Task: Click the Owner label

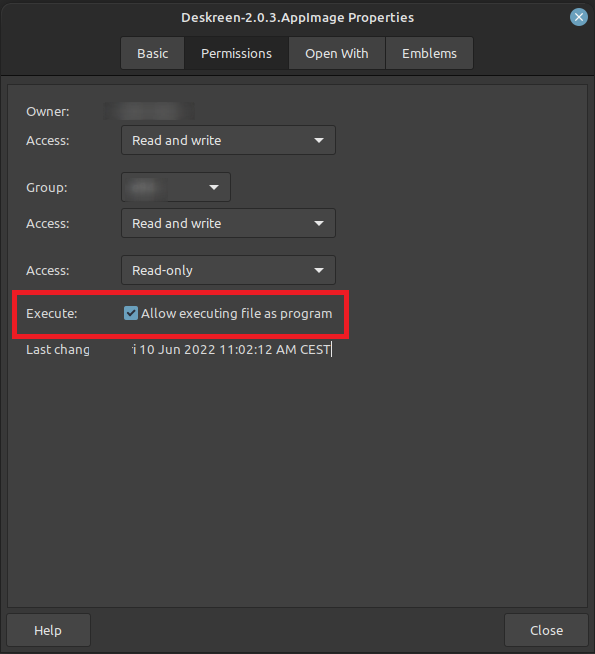Action: (x=48, y=111)
